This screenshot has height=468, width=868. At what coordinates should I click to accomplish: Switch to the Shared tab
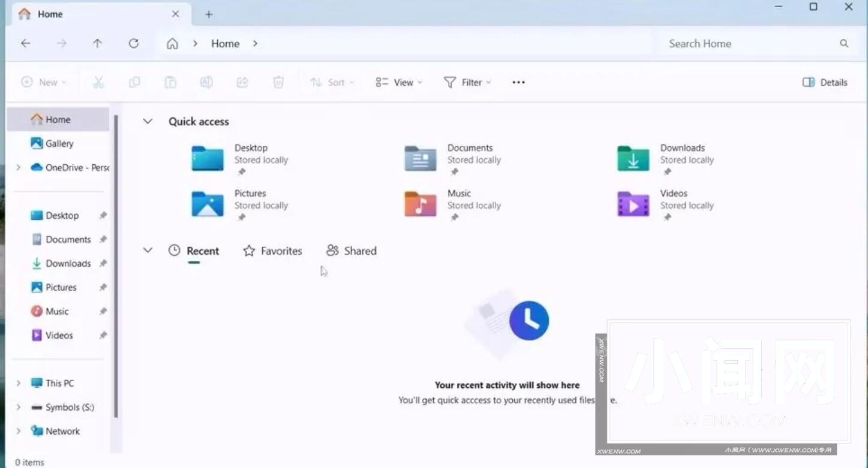click(x=352, y=251)
